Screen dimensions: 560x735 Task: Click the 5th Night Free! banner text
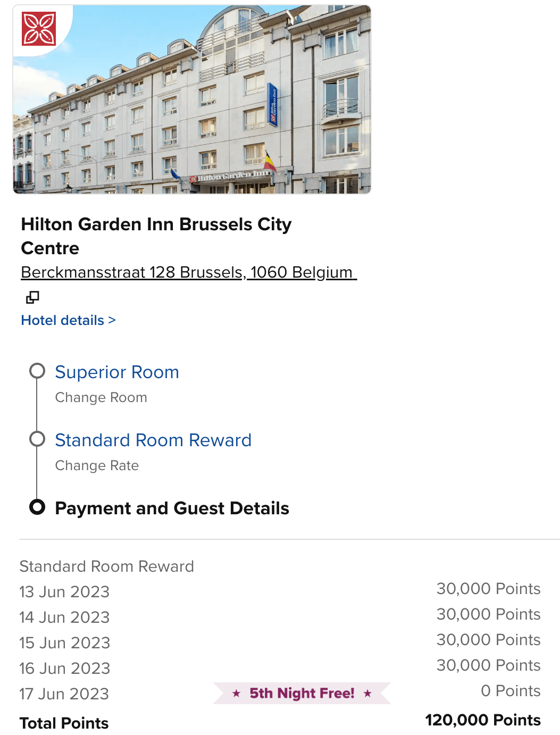(302, 694)
